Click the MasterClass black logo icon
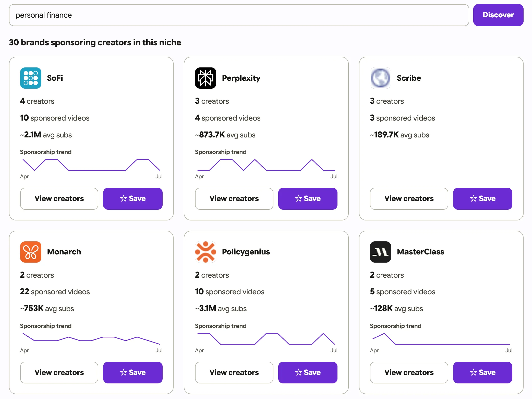The width and height of the screenshot is (532, 399). click(x=380, y=252)
